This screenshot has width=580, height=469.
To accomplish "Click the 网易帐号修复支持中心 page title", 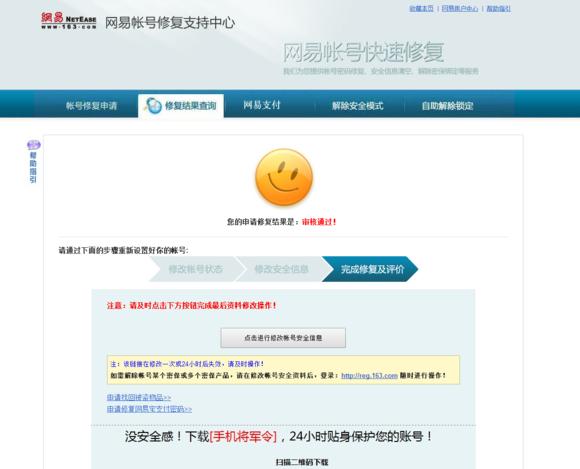I will 170,23.
